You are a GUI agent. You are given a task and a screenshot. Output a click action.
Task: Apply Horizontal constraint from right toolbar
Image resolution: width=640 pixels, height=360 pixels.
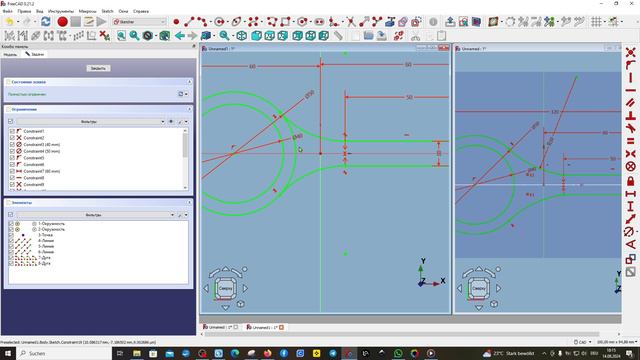click(x=631, y=90)
